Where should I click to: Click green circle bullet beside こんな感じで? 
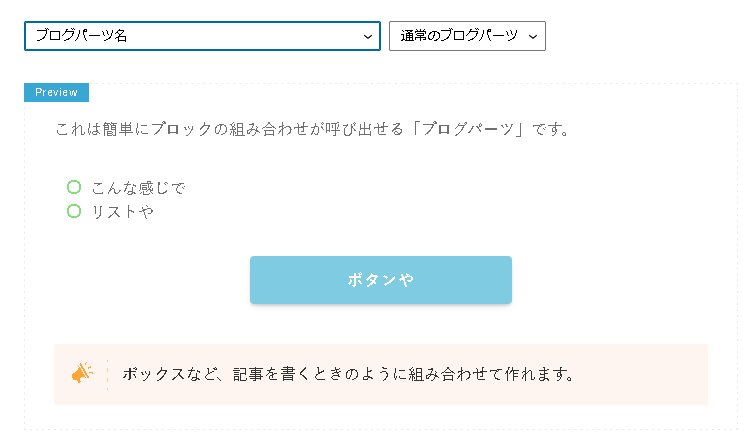(x=74, y=187)
